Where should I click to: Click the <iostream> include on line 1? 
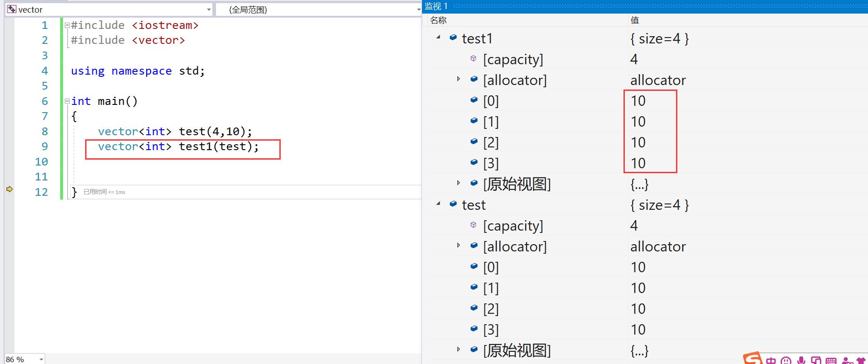coord(165,25)
